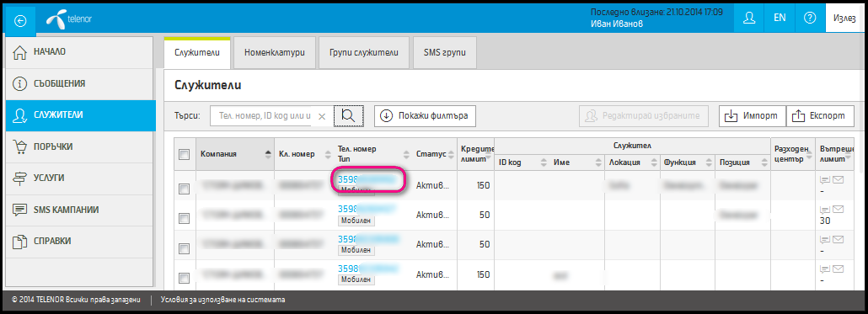The height and width of the screenshot is (314, 868).
Task: Sort by Локация column arrows
Action: click(x=654, y=162)
